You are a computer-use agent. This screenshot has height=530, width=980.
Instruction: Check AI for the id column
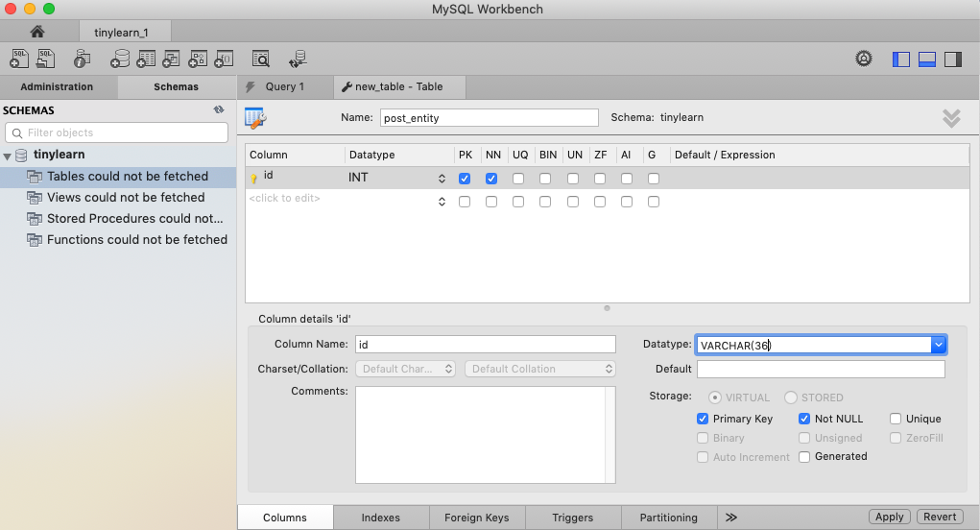tap(626, 179)
